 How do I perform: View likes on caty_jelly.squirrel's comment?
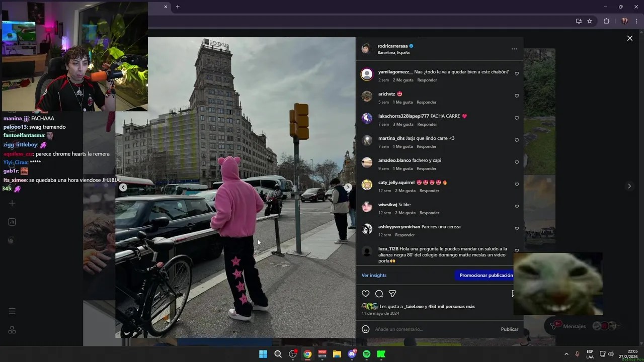[406, 191]
